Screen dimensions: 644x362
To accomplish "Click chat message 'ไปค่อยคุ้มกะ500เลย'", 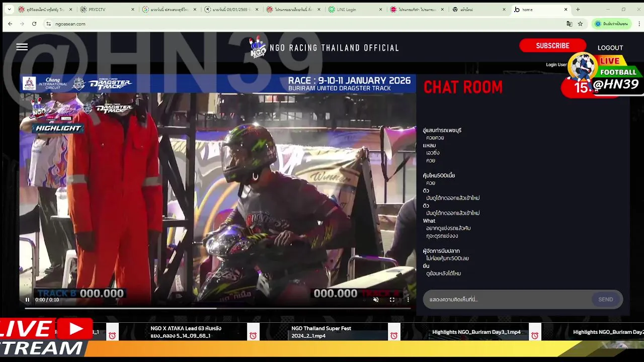I will click(447, 258).
